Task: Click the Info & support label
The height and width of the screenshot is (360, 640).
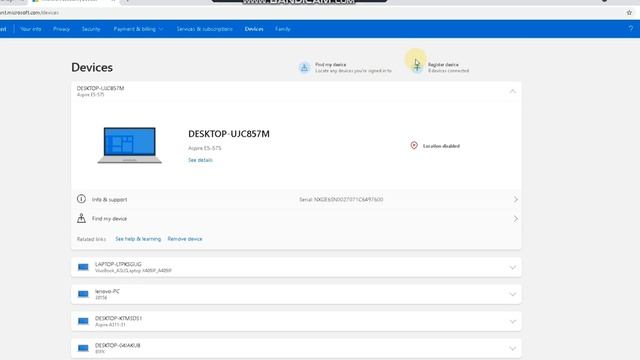Action: (x=109, y=200)
